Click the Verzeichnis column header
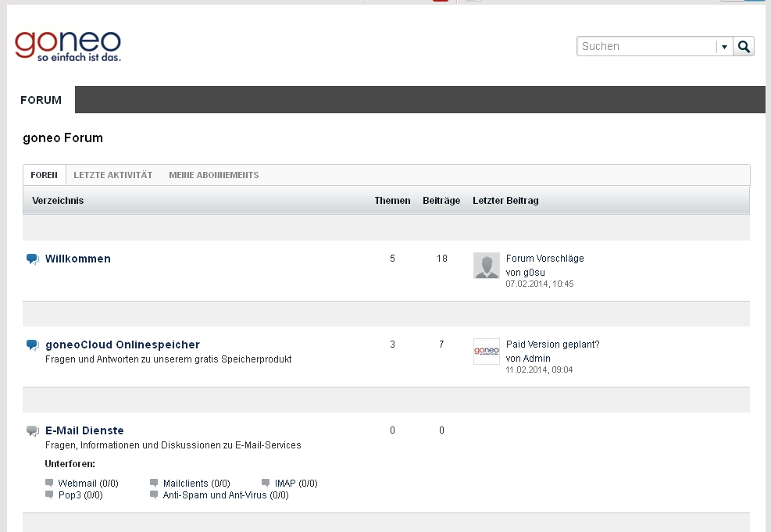This screenshot has height=532, width=771. pyautogui.click(x=58, y=201)
